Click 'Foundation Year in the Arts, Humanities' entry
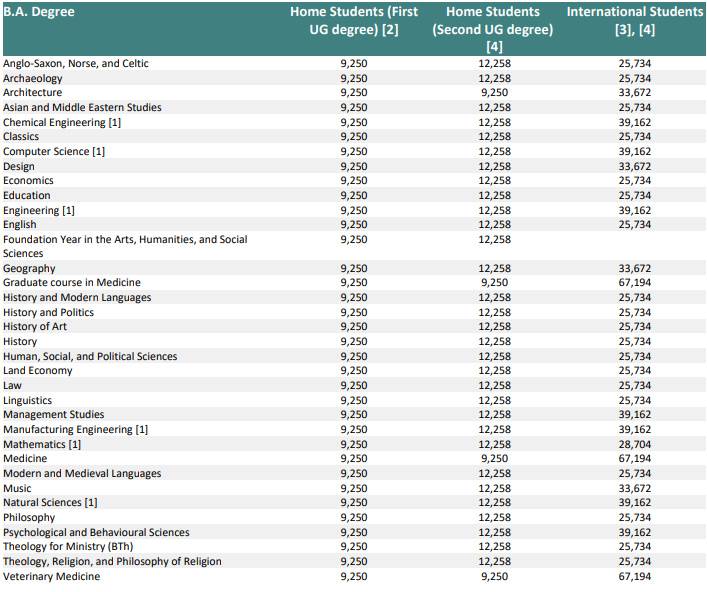This screenshot has width=707, height=592. click(125, 240)
